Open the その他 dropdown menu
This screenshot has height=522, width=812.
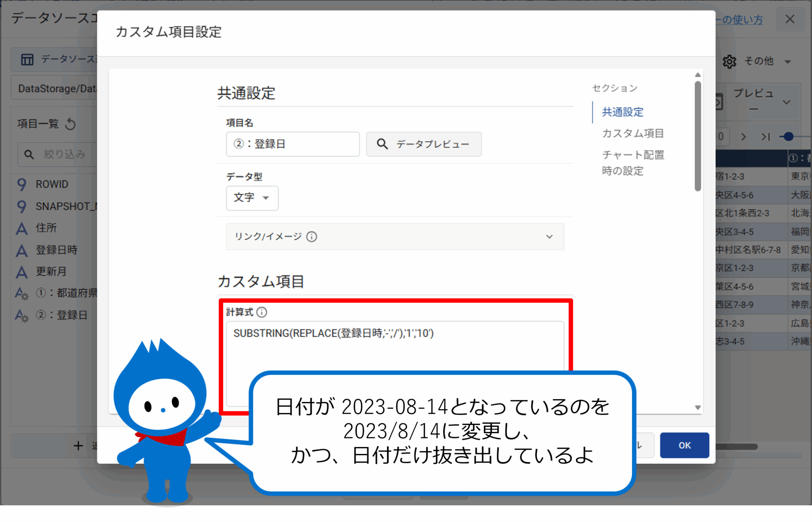(787, 62)
